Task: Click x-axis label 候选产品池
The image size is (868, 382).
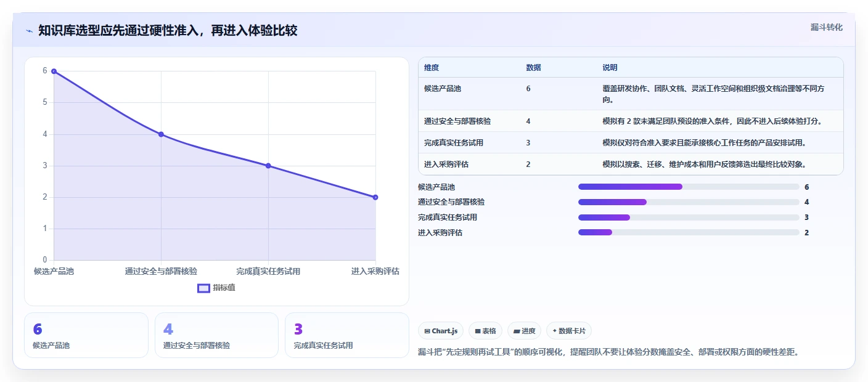Action: (54, 271)
